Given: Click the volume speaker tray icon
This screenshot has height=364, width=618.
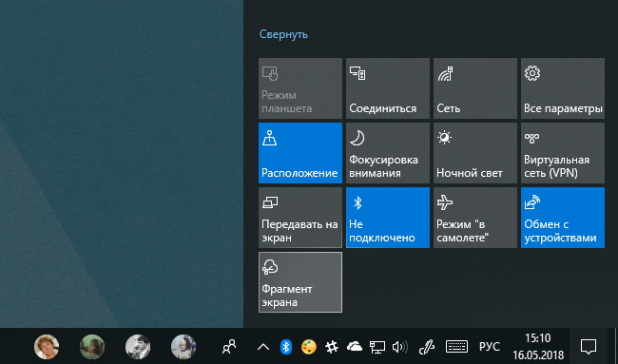Looking at the screenshot, I should pyautogui.click(x=400, y=347).
